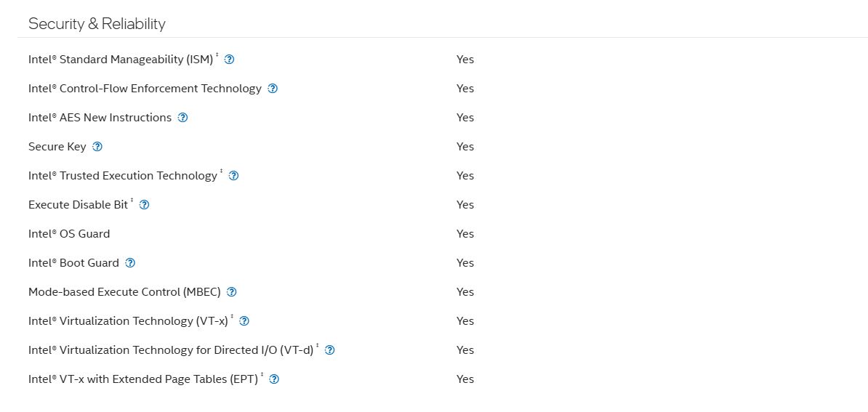This screenshot has width=868, height=412.
Task: Click help icon beside Control-Flow Enforcement Technology
Action: point(273,89)
